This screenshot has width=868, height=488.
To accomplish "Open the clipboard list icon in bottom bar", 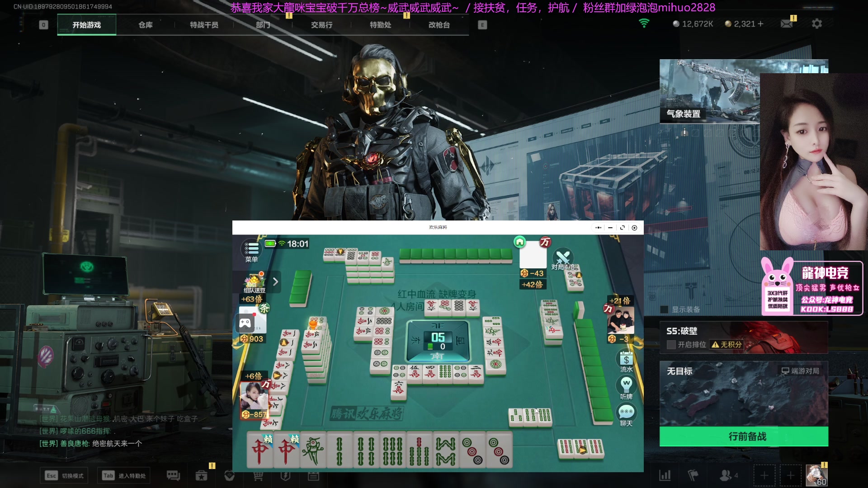I will click(314, 475).
